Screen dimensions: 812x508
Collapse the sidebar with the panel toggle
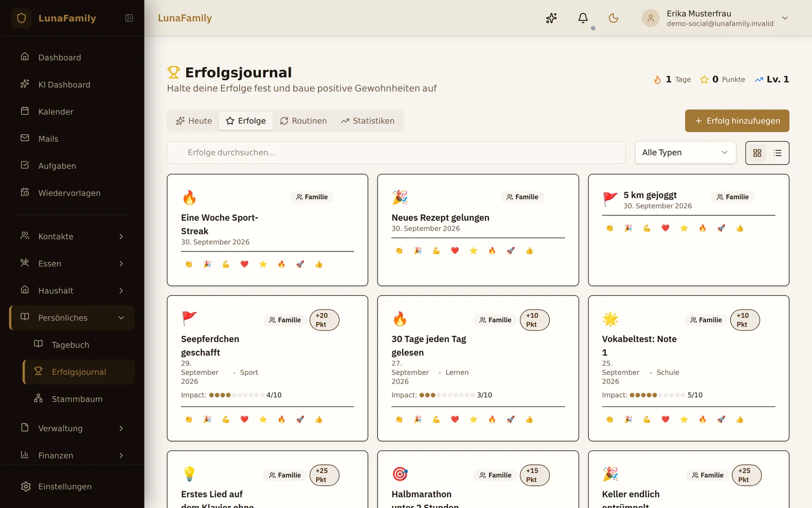tap(129, 18)
